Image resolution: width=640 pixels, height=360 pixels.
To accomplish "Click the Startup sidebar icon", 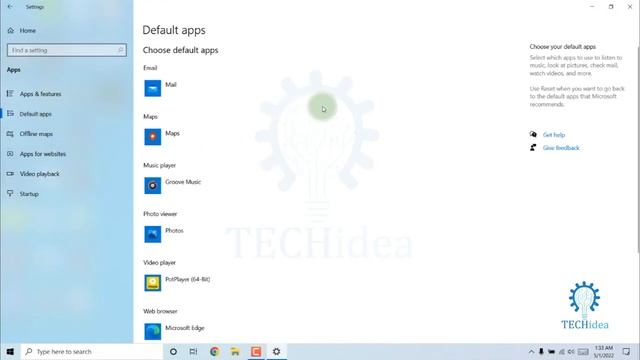I will click(x=10, y=193).
